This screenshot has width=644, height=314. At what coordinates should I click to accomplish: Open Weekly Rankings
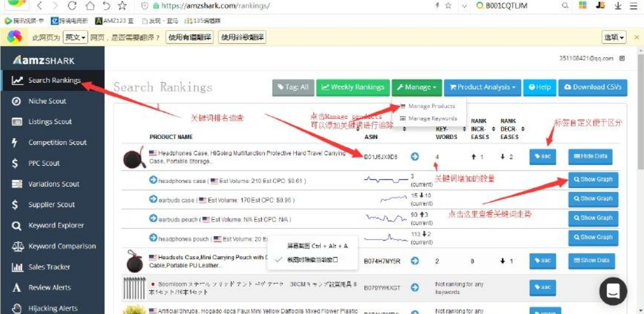point(353,87)
